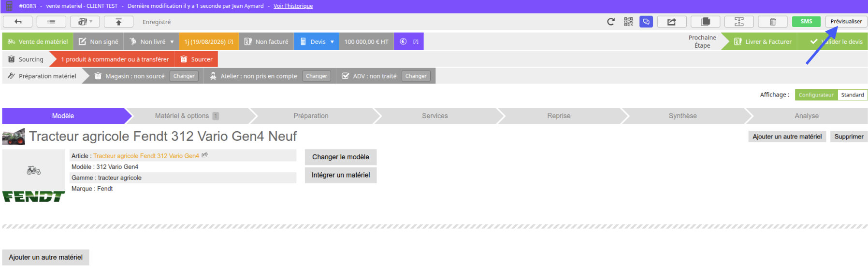Click the Supprimer button
This screenshot has height=276, width=868.
(x=849, y=137)
